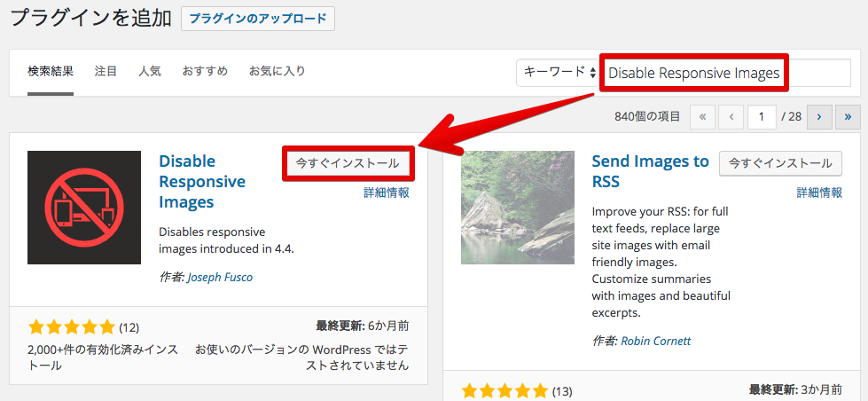
Task: Click the star rating for Send Images to RSS
Action: pyautogui.click(x=505, y=390)
